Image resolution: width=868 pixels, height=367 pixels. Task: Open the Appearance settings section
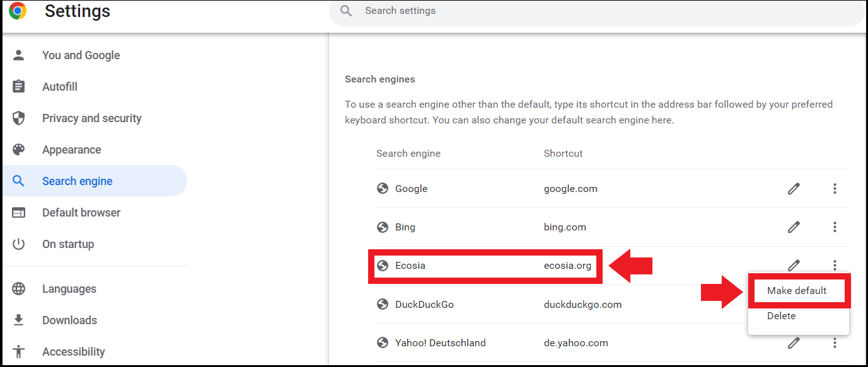(71, 150)
